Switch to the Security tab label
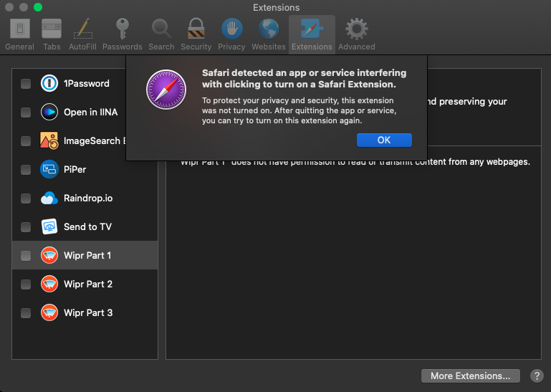Image resolution: width=551 pixels, height=392 pixels. pyautogui.click(x=196, y=47)
